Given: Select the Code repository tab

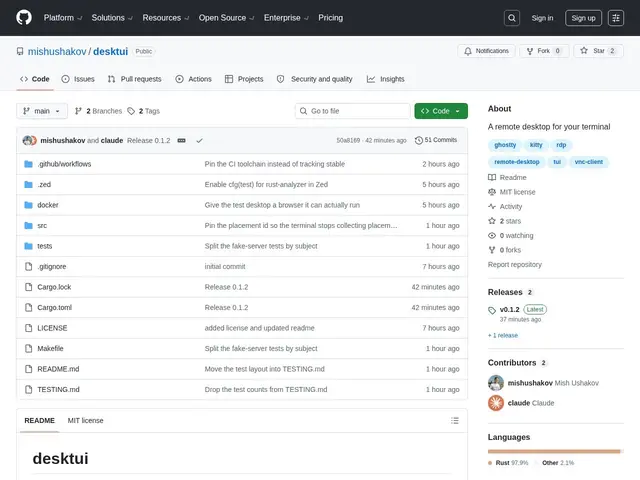Looking at the screenshot, I should point(35,79).
